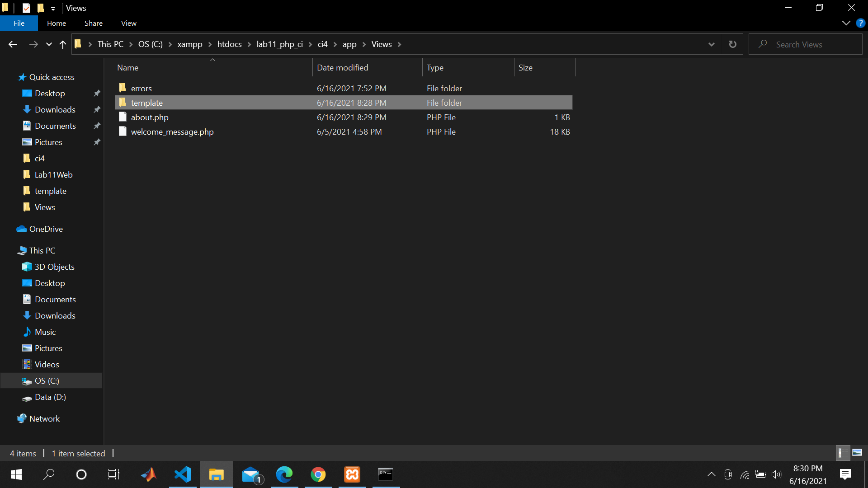The width and height of the screenshot is (868, 488).
Task: Switch to large thumbnails view in the status bar
Action: tap(857, 452)
